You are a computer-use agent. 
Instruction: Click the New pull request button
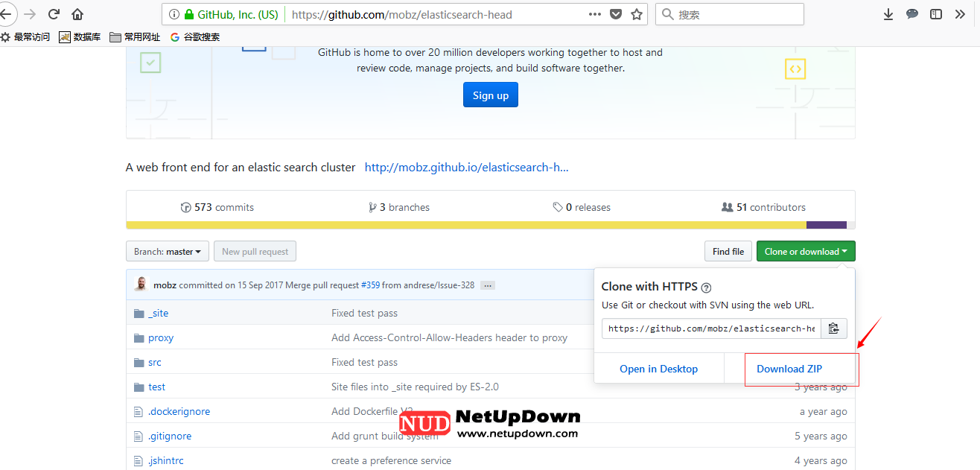coord(255,252)
